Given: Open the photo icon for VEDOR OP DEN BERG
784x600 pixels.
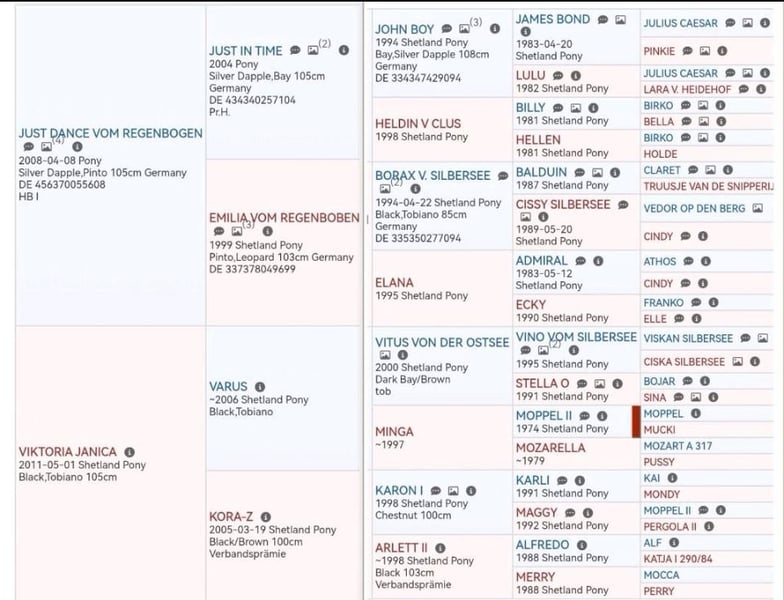Looking at the screenshot, I should coord(758,208).
